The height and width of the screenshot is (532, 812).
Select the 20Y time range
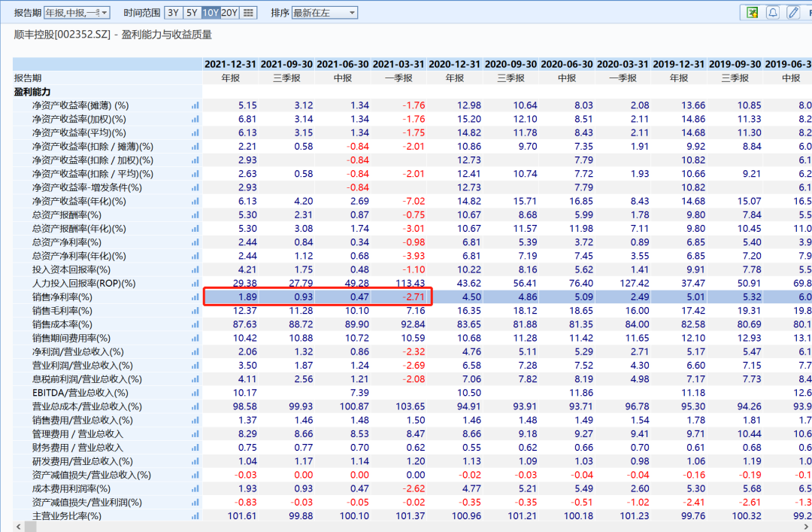click(x=229, y=12)
